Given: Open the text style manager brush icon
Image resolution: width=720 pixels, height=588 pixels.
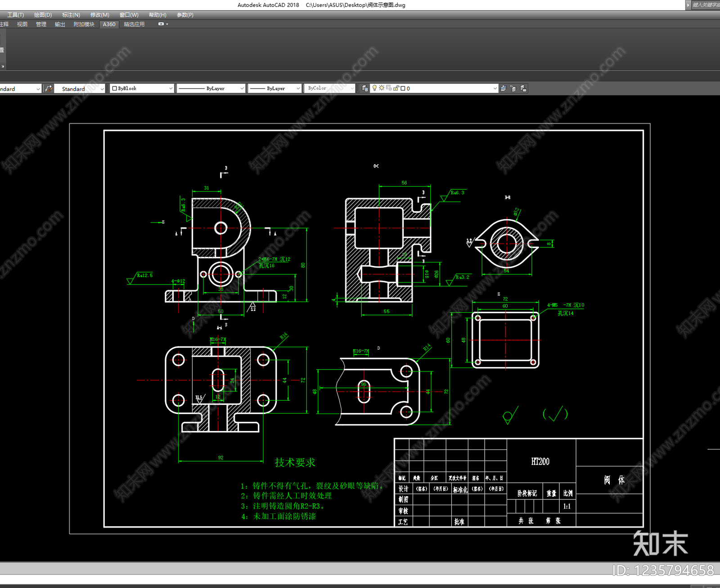Looking at the screenshot, I should coord(49,89).
